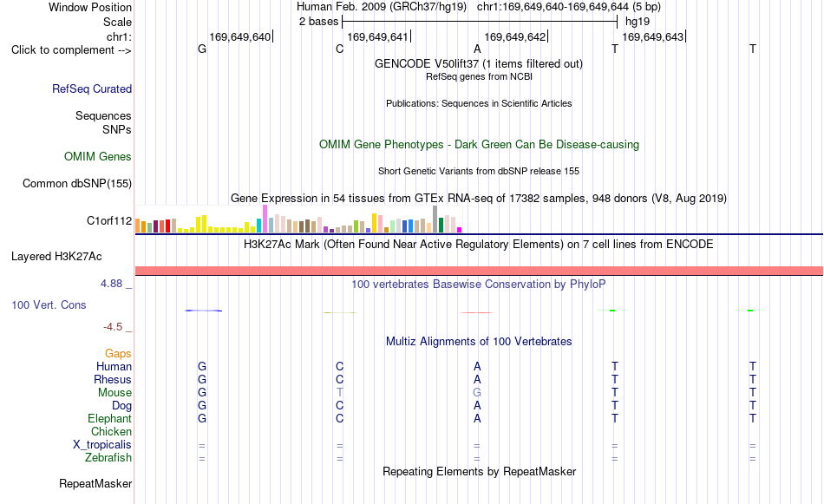Click the blue PhyloP conservation mark

[203, 311]
